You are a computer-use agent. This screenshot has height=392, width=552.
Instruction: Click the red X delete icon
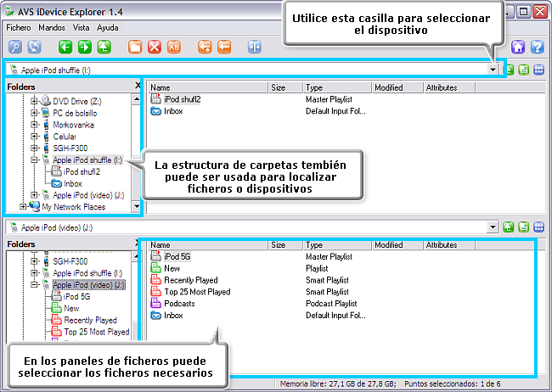[x=155, y=47]
